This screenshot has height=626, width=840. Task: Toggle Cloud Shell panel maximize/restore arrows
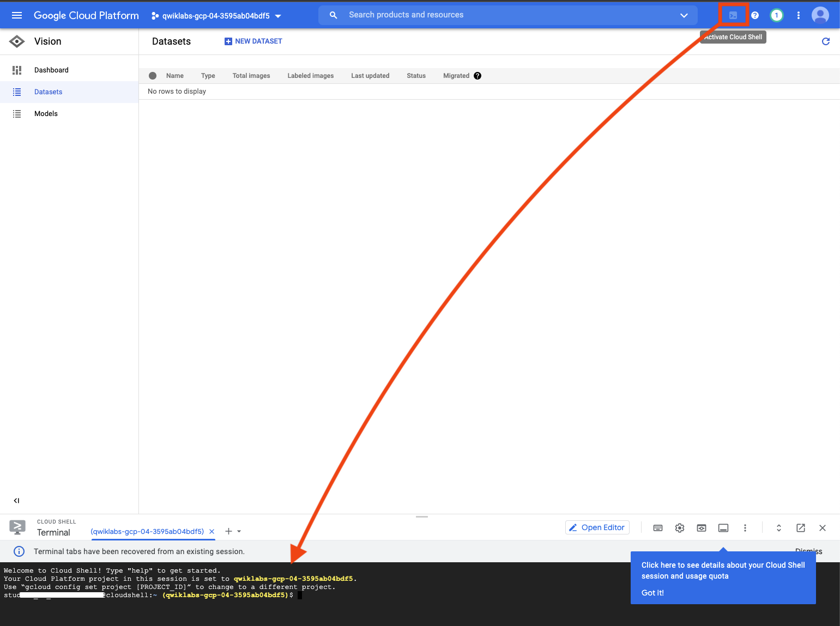779,528
